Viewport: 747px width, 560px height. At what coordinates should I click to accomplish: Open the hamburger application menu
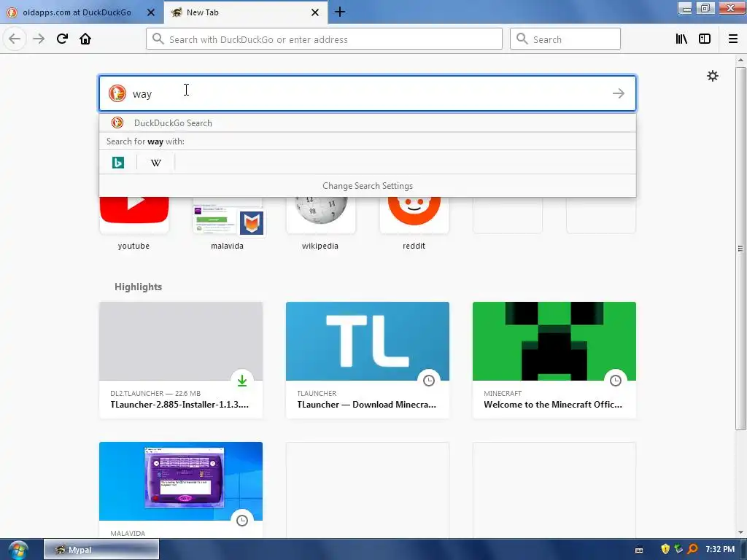[733, 39]
